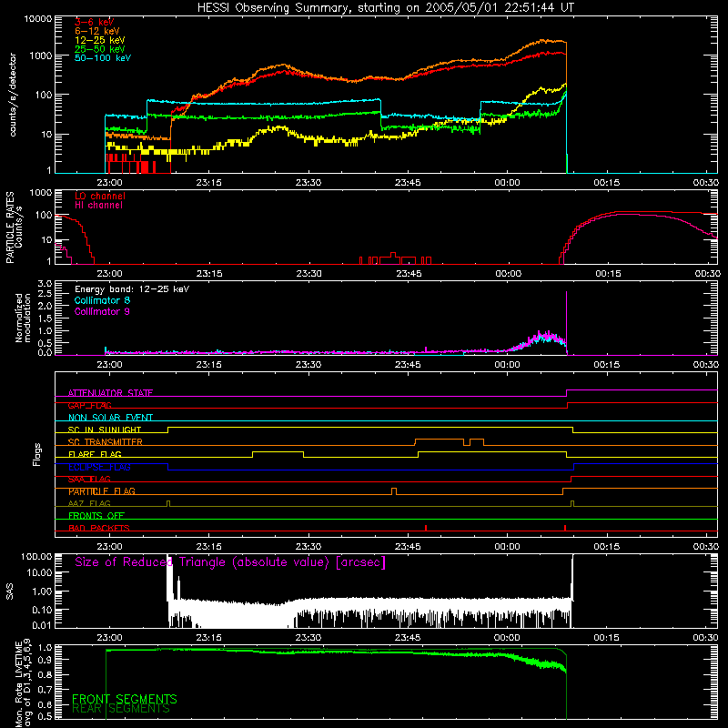Click the 23:00 tick under the count-rate plot
Image resolution: width=728 pixels, height=728 pixels.
[x=109, y=183]
